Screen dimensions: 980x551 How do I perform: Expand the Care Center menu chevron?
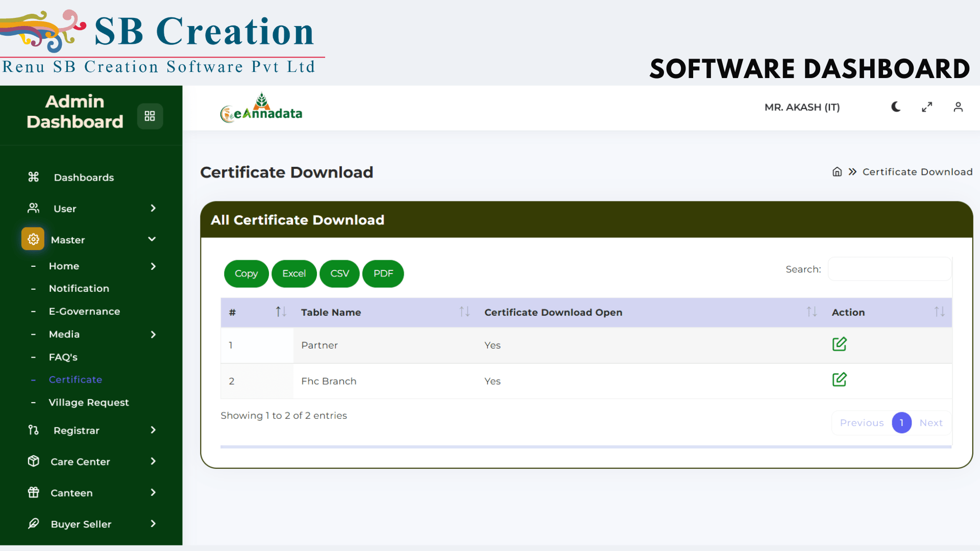coord(153,461)
